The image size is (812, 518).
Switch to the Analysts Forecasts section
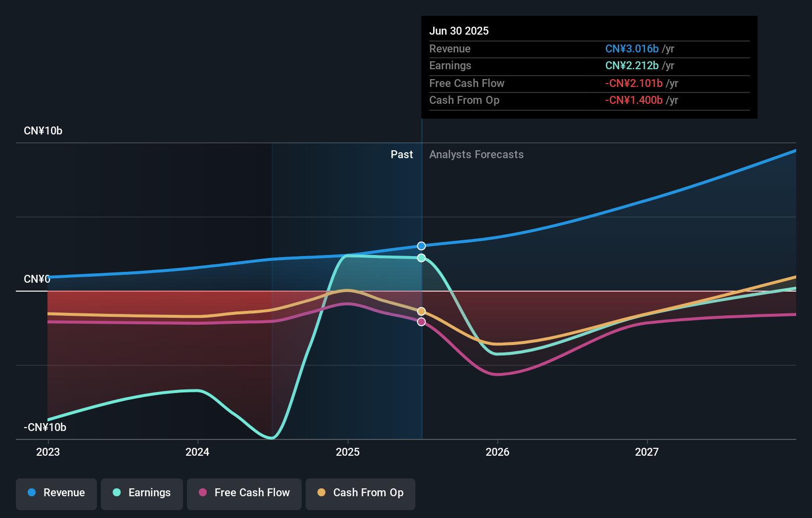[x=476, y=154]
